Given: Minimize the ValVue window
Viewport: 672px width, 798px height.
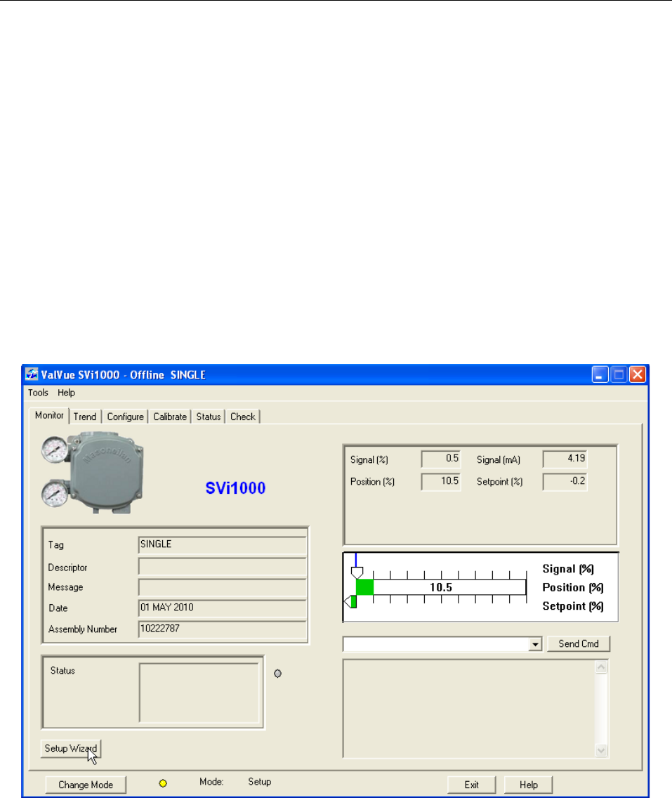Looking at the screenshot, I should pos(600,374).
